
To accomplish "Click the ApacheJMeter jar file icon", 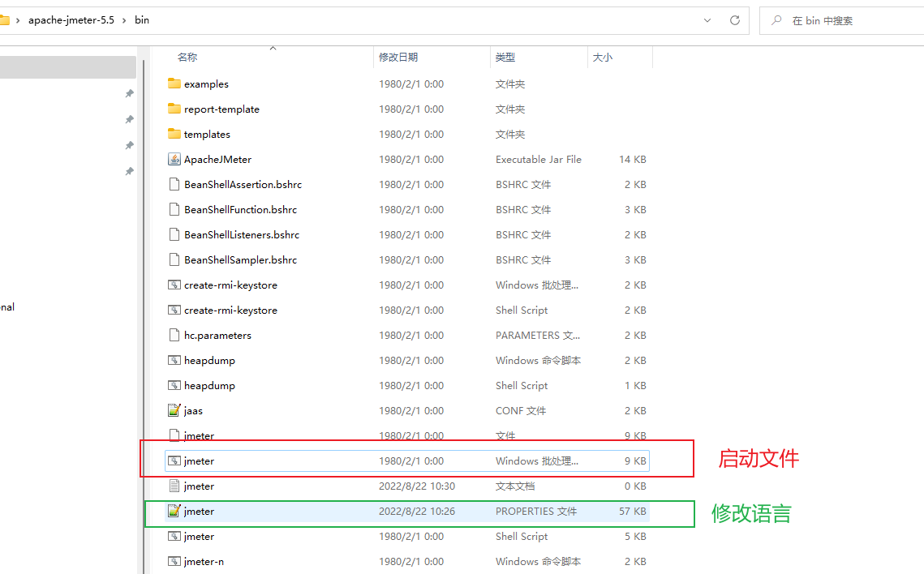I will coord(174,159).
